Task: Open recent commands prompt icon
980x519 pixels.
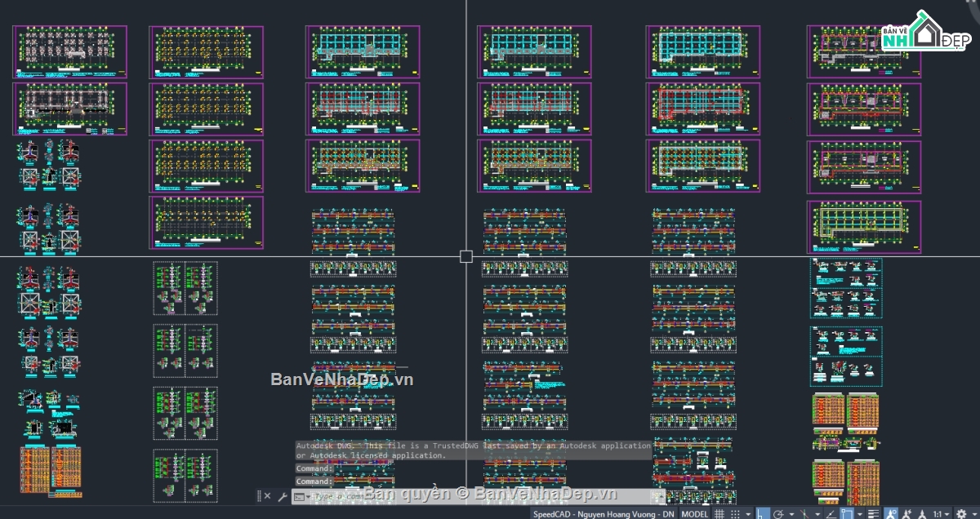Action: tap(302, 496)
